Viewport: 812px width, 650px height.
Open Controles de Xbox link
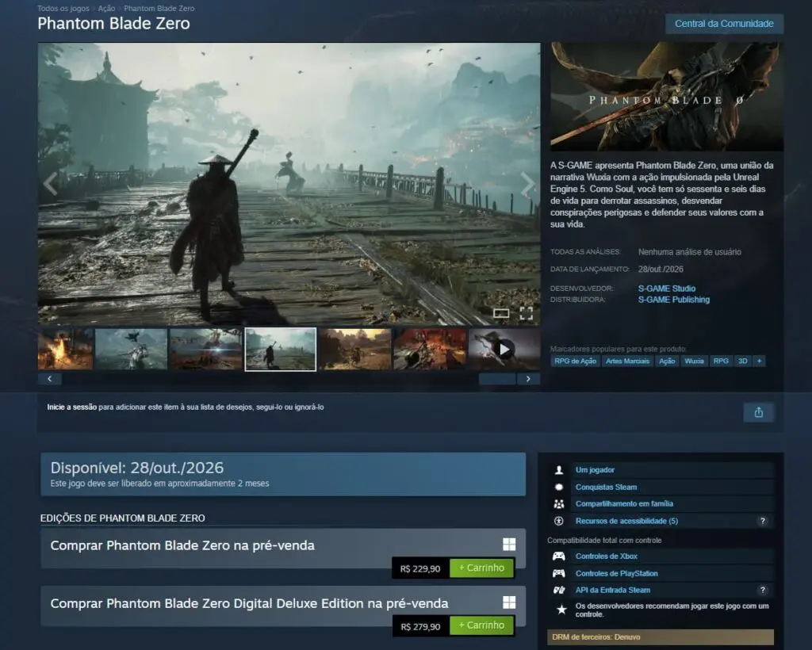click(607, 556)
